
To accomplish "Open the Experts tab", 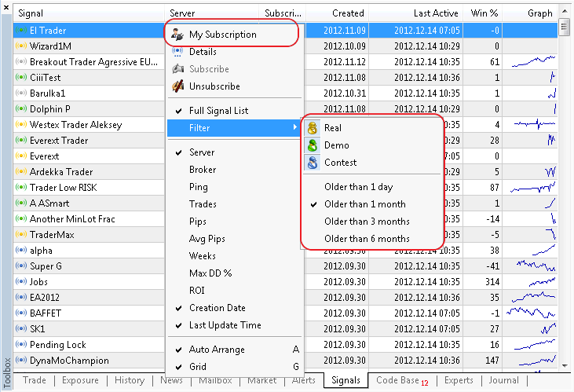I will 459,380.
